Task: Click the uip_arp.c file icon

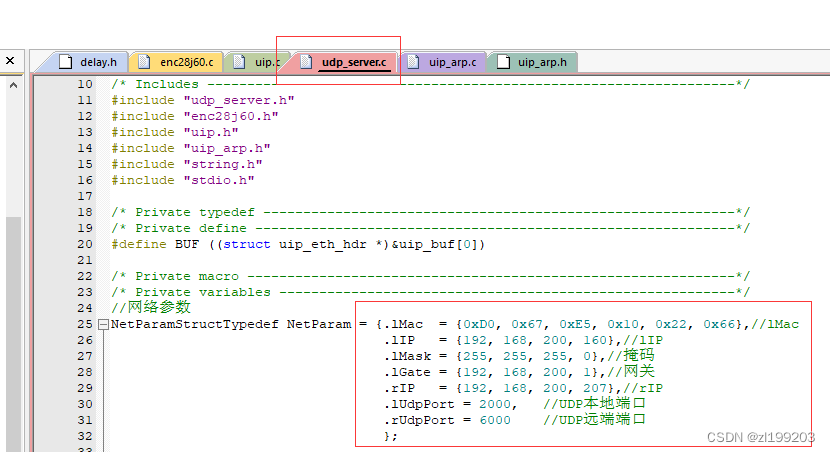Action: (413, 62)
